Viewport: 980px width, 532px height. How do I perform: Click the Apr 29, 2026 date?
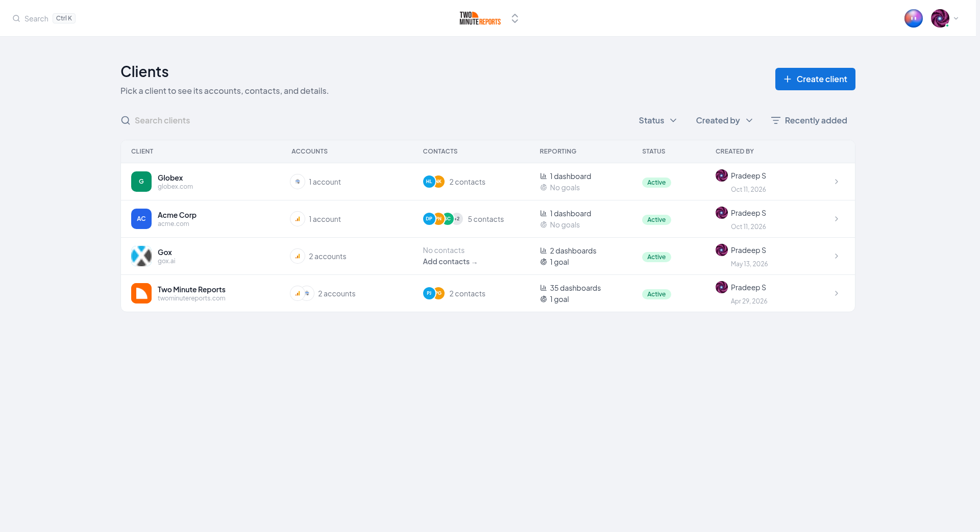click(x=749, y=301)
